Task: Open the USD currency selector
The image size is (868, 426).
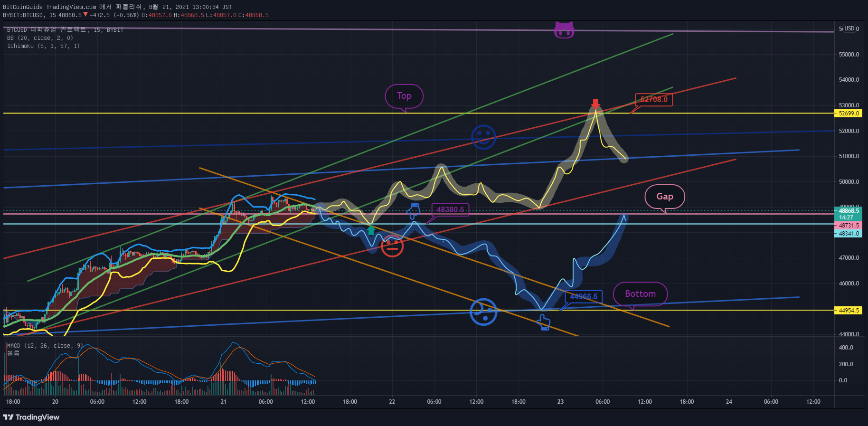Action: tap(849, 28)
